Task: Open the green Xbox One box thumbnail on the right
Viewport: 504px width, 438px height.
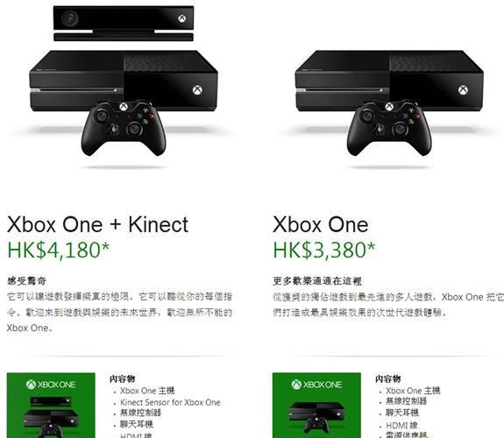Action: coord(316,406)
